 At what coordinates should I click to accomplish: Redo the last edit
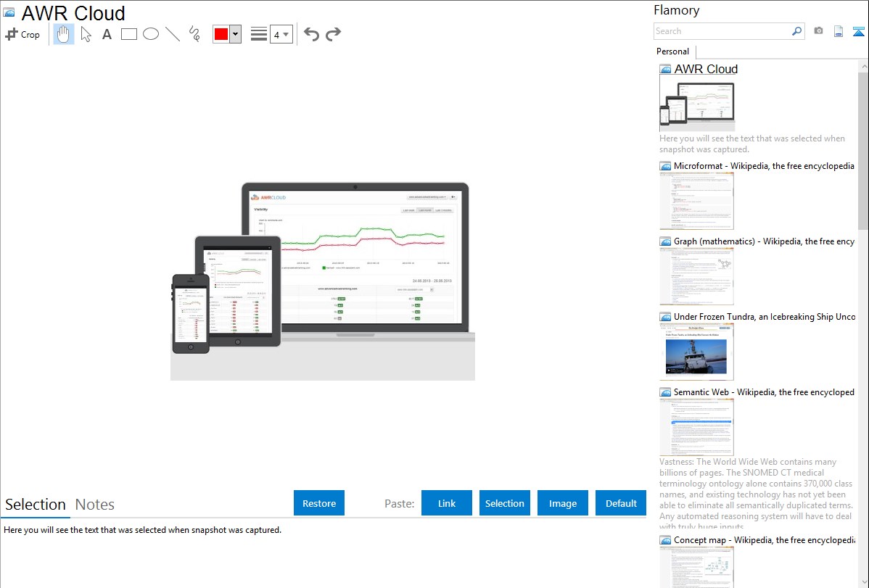click(333, 34)
